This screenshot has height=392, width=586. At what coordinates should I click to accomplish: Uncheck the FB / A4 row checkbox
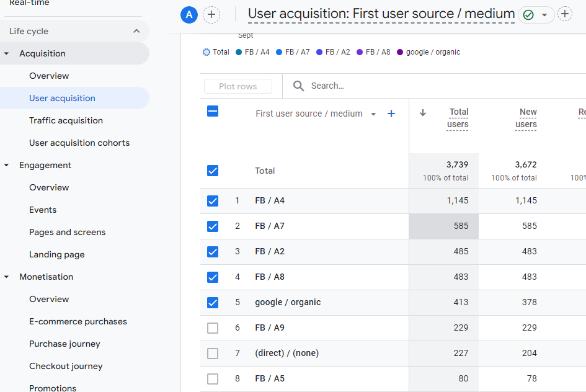[x=213, y=201]
